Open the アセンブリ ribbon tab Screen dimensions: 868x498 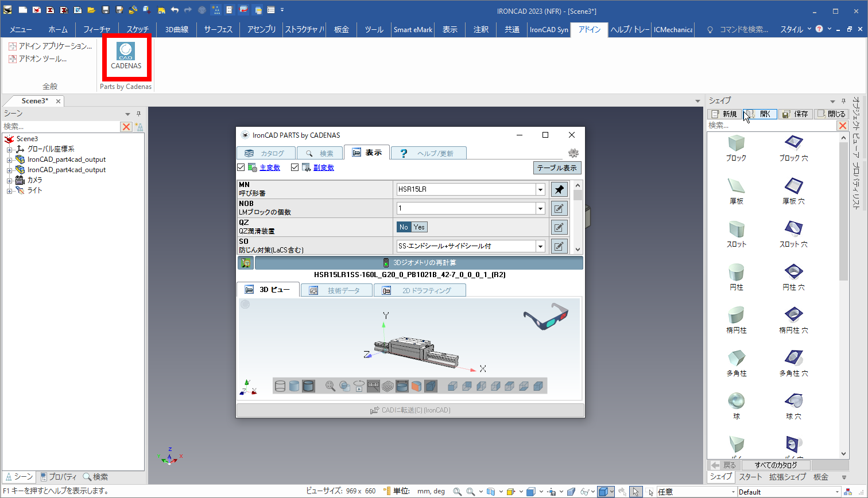tap(262, 29)
